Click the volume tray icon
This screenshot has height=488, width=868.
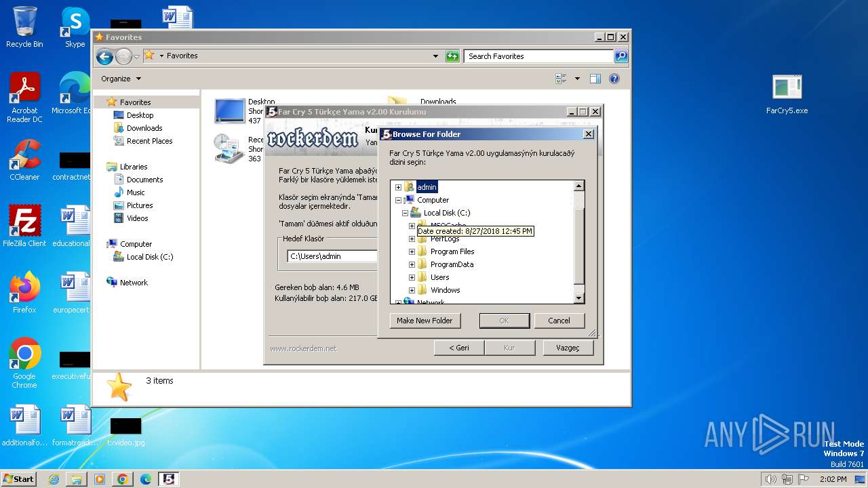click(x=770, y=479)
